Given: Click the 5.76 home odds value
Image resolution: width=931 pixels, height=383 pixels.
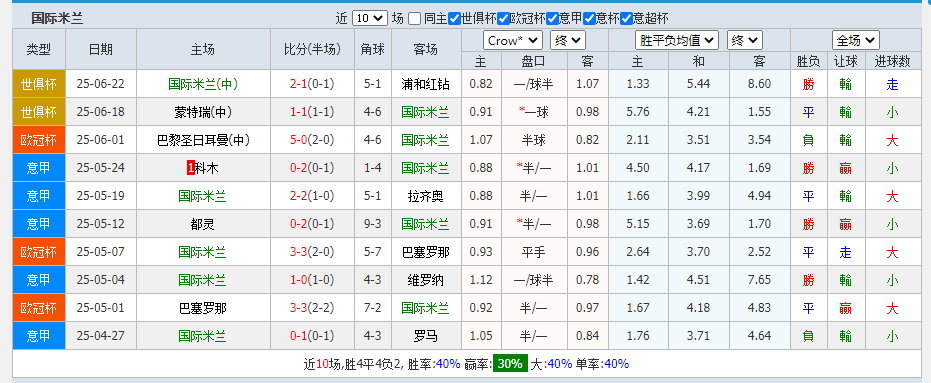Looking at the screenshot, I should tap(638, 112).
